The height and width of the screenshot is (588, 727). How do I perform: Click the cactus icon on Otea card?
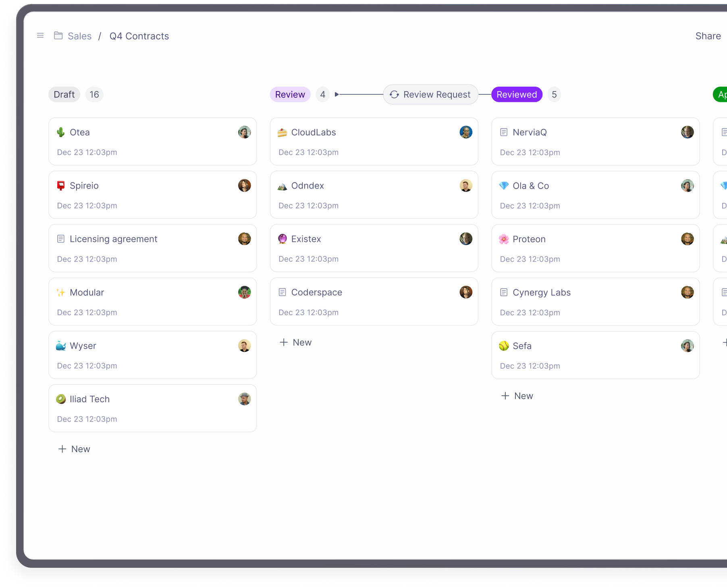tap(61, 132)
